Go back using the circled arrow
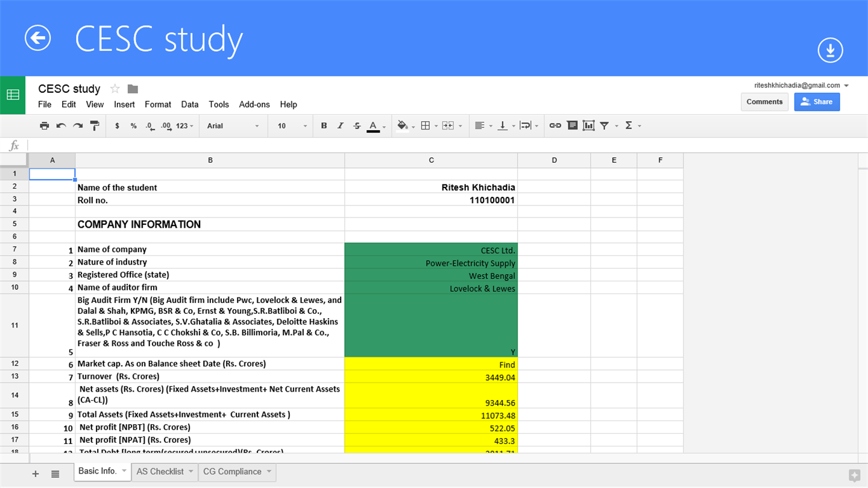Screen dimensions: 868x488 pos(37,38)
